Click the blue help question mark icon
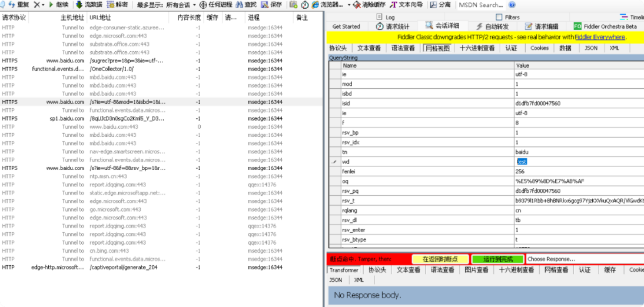The height and width of the screenshot is (307, 644). pos(512,5)
